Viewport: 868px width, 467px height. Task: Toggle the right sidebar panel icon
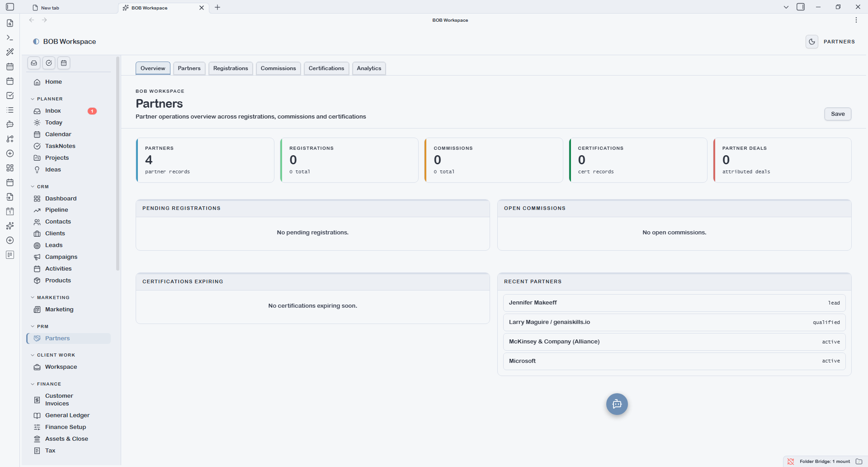coord(801,7)
